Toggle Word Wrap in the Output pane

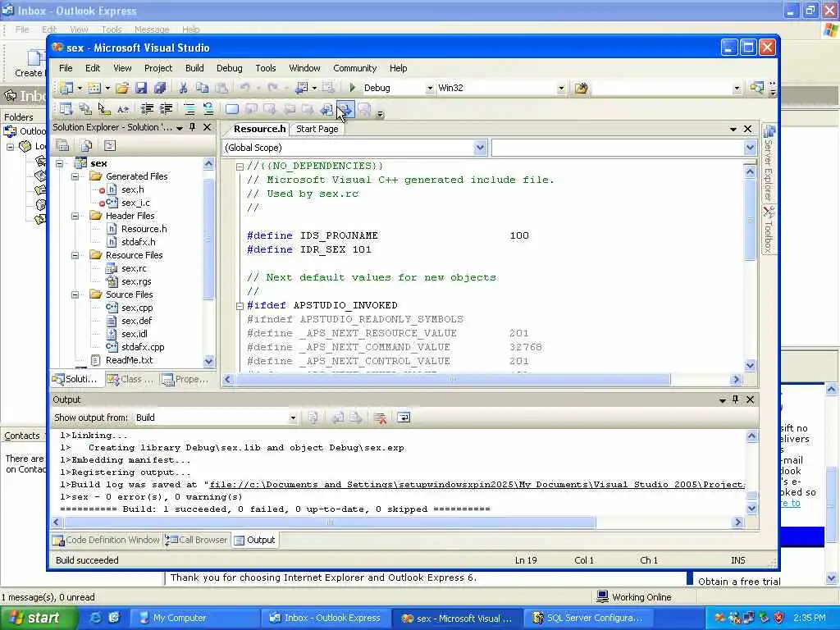[x=404, y=418]
